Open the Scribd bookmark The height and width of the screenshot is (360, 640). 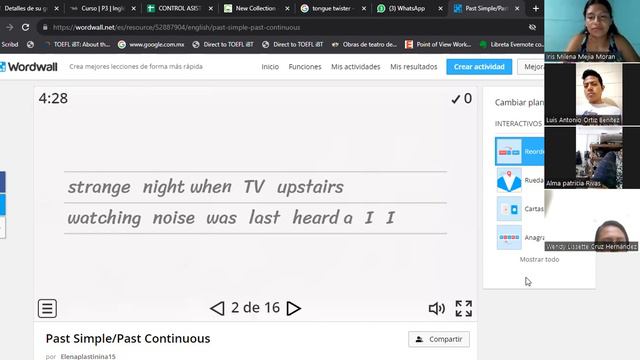point(10,44)
